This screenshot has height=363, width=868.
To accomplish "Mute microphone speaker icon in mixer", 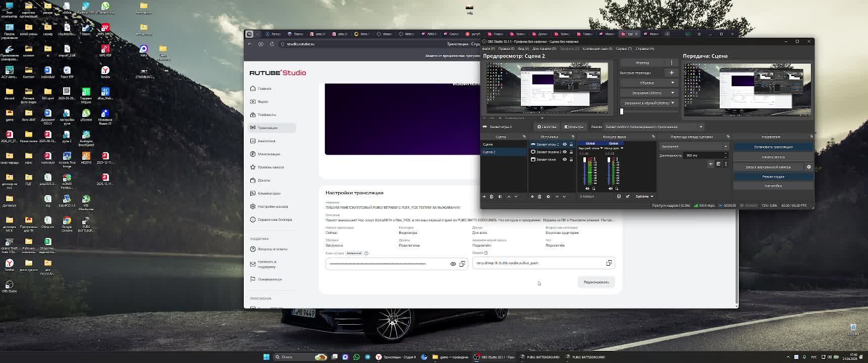I will tap(611, 189).
